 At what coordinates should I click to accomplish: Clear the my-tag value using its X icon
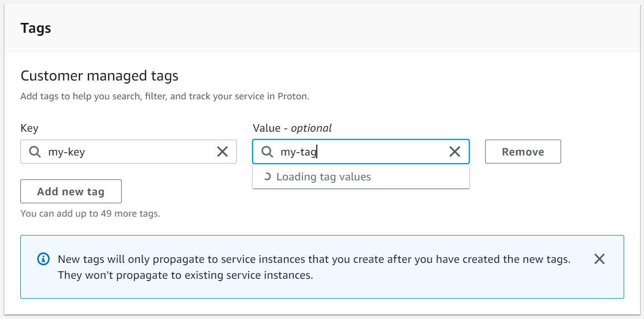(454, 152)
